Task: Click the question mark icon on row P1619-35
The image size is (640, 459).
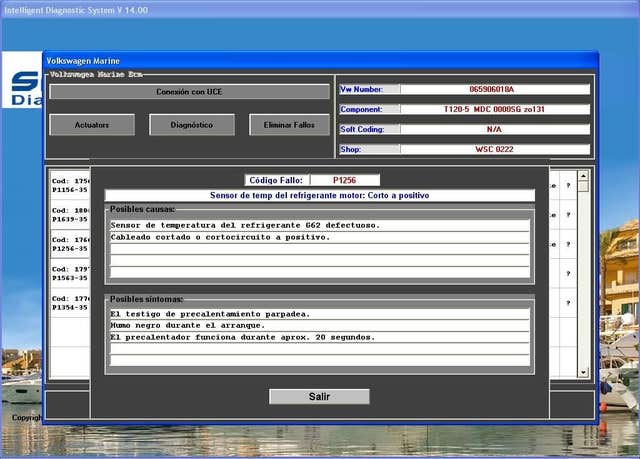Action: click(x=568, y=214)
